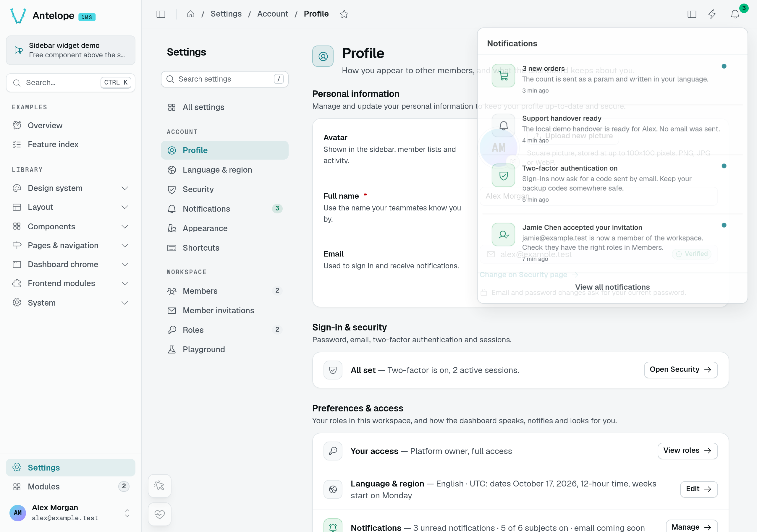Click the Open Security button

click(x=680, y=369)
